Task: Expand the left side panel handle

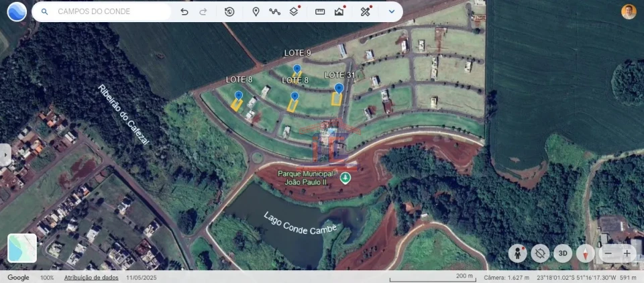Action: coord(5,154)
